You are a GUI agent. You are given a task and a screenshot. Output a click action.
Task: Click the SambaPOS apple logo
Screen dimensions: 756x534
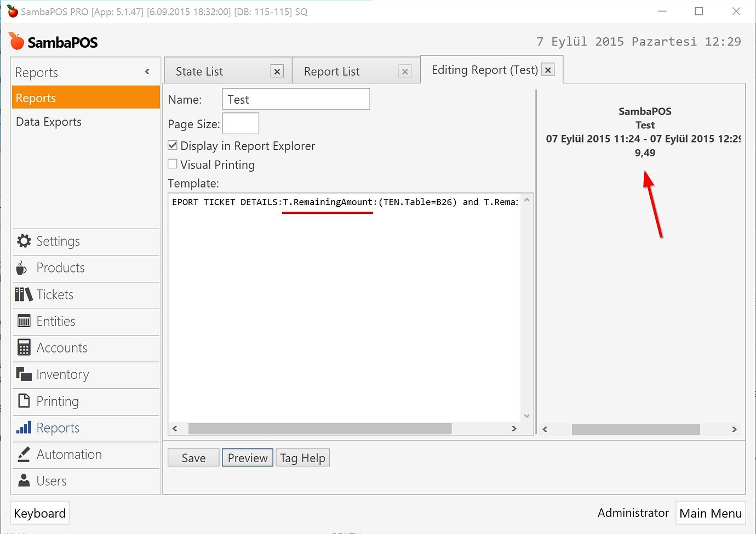pos(16,41)
